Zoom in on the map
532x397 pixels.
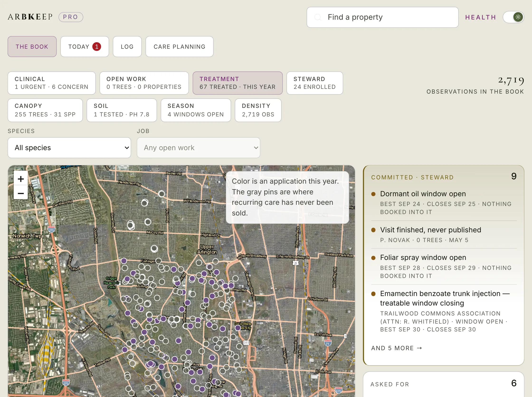21,179
